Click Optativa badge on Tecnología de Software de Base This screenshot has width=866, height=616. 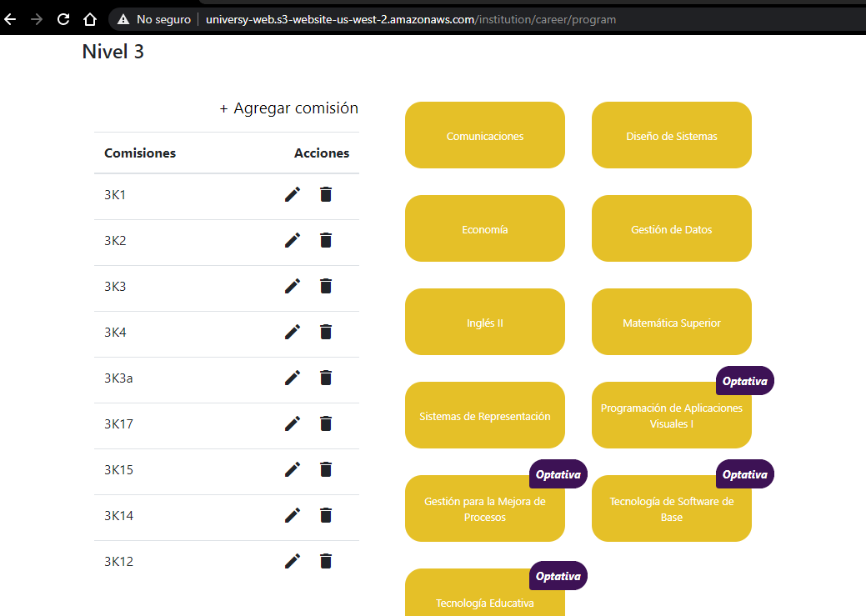pyautogui.click(x=745, y=474)
